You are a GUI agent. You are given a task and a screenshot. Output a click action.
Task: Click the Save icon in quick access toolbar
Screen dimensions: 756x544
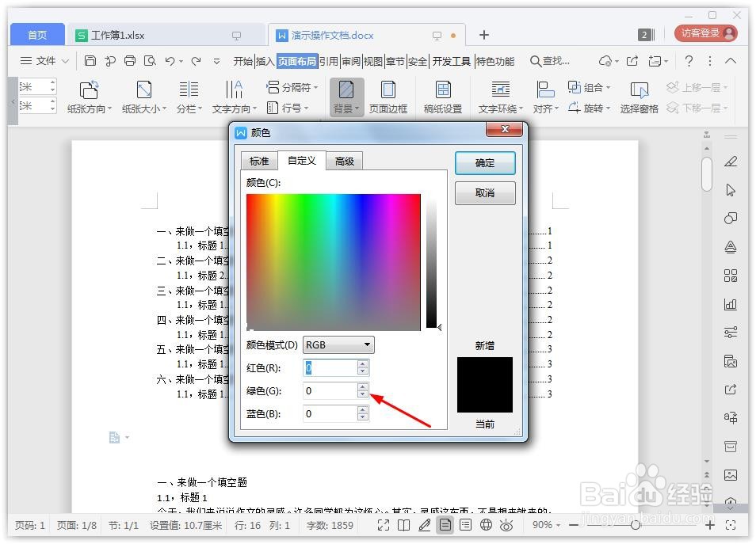click(90, 60)
